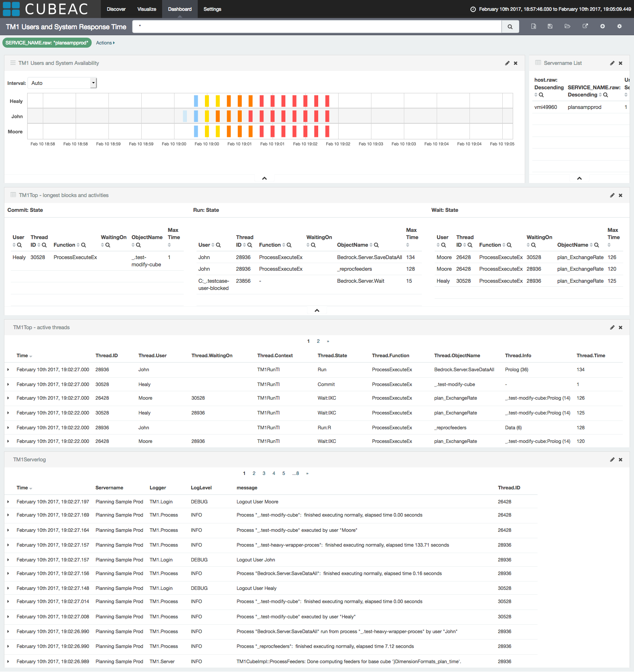634x672 pixels.
Task: Click the clock icon beside the time range
Action: [x=473, y=9]
